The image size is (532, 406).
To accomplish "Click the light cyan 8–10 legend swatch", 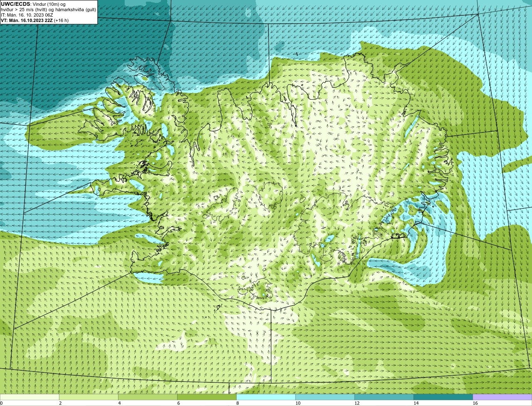I will [x=266, y=397].
